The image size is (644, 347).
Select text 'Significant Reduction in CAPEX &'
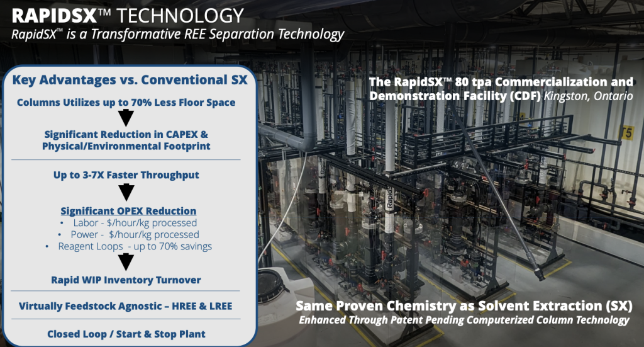[126, 134]
